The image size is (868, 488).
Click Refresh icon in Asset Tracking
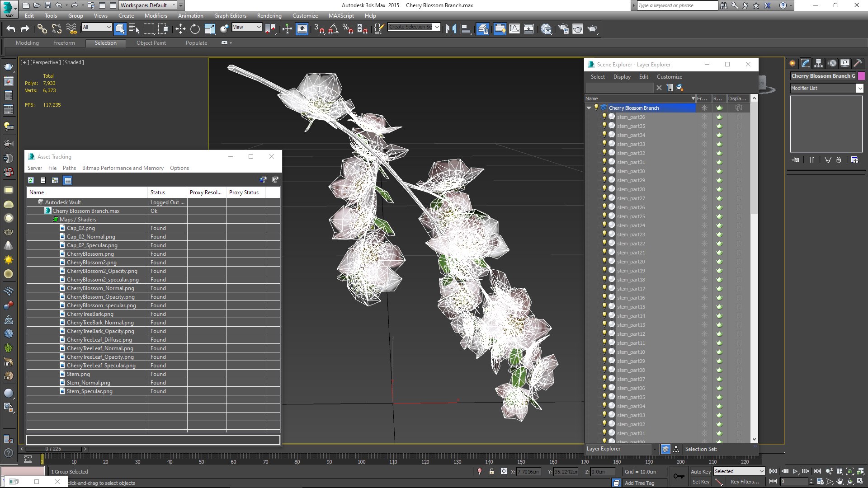click(31, 180)
